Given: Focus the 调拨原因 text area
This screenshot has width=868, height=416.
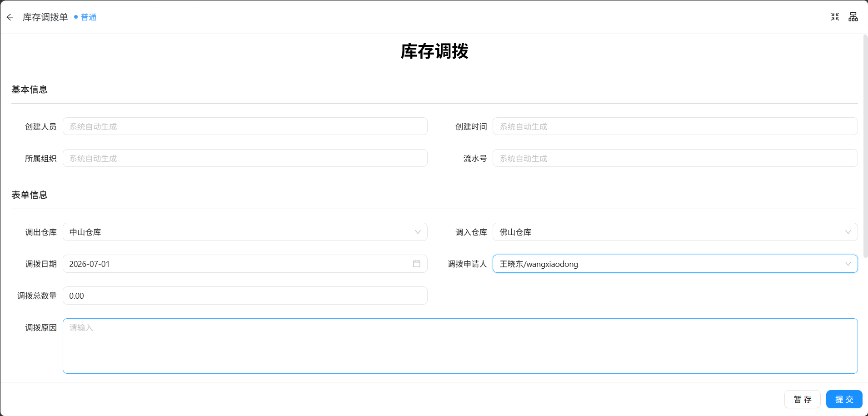Looking at the screenshot, I should pyautogui.click(x=460, y=346).
